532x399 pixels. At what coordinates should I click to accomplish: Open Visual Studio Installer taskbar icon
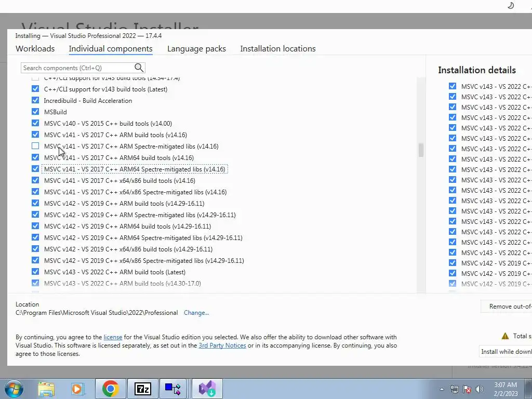(x=207, y=389)
